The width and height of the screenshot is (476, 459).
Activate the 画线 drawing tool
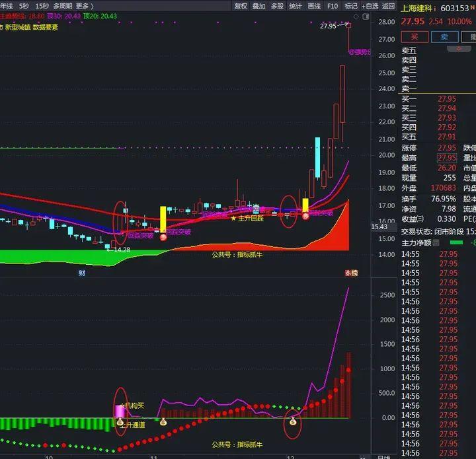click(x=314, y=6)
